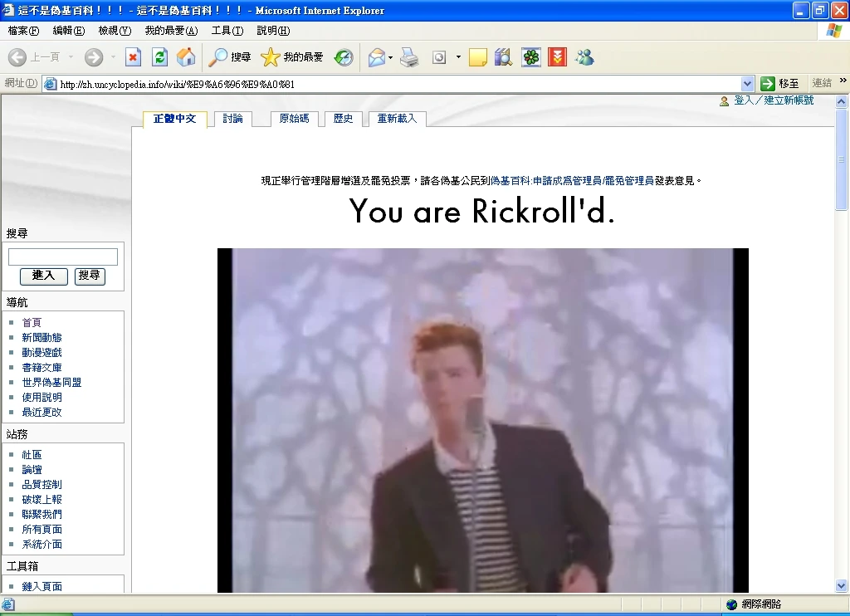Open 品質控制 sidebar link
The image size is (850, 616).
coord(42,485)
